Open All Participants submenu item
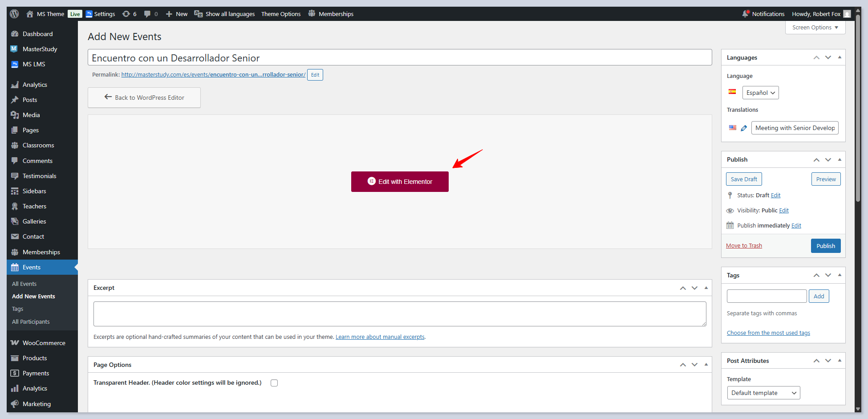 coord(31,321)
